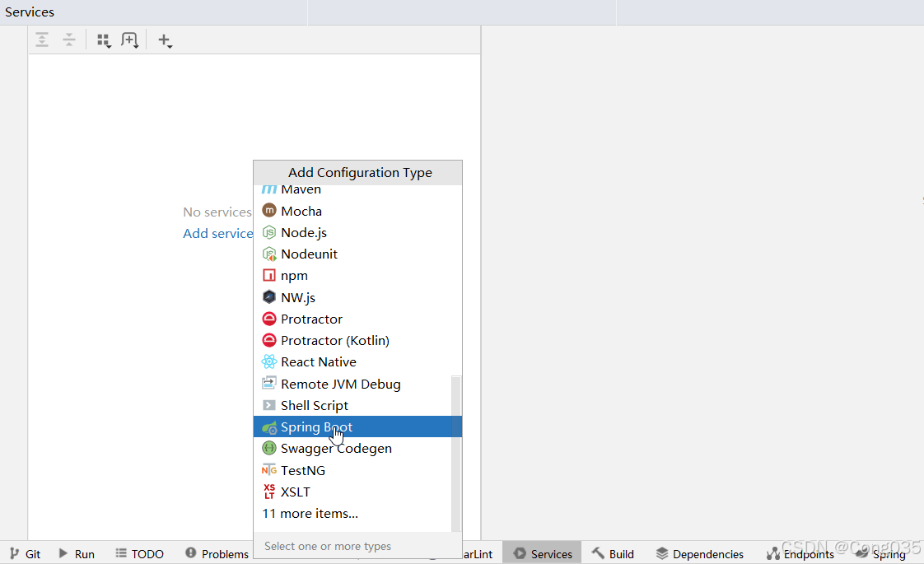Click the popup list scrollbar
The height and width of the screenshot is (564, 924).
(x=456, y=454)
